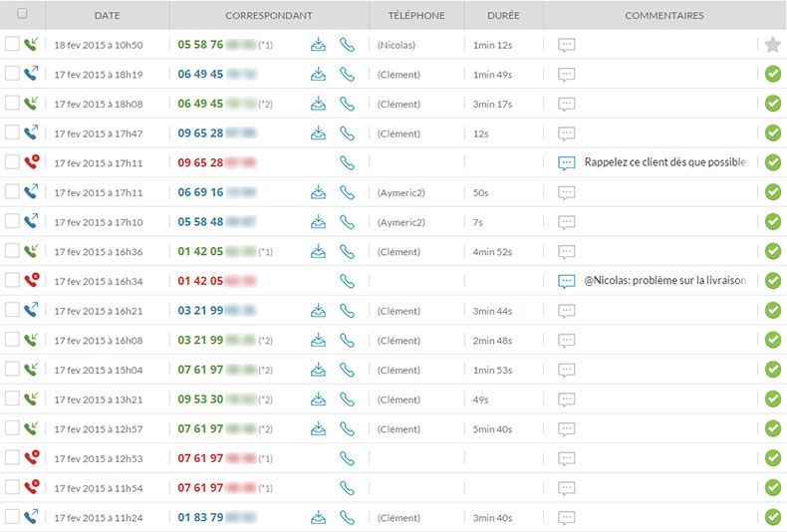Open the 09 53 30 correspondent number
Image resolution: width=787 pixels, height=532 pixels.
[217, 399]
